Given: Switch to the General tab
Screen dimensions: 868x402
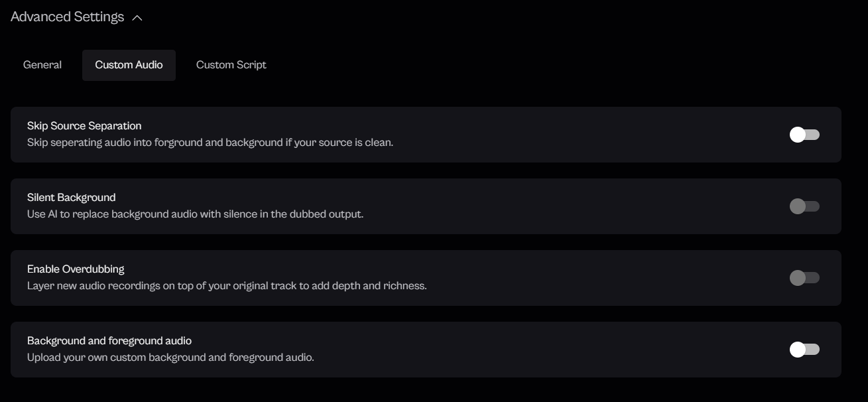Looking at the screenshot, I should [x=42, y=65].
